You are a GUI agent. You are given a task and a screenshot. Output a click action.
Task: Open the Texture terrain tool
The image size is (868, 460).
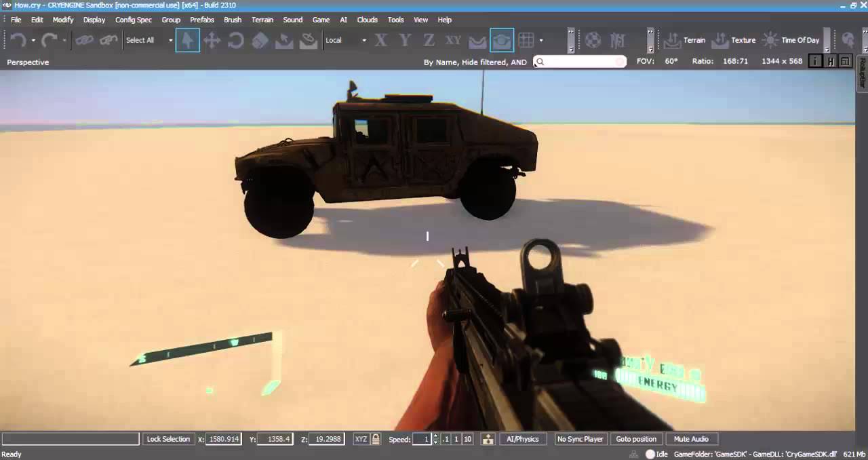[x=733, y=40]
